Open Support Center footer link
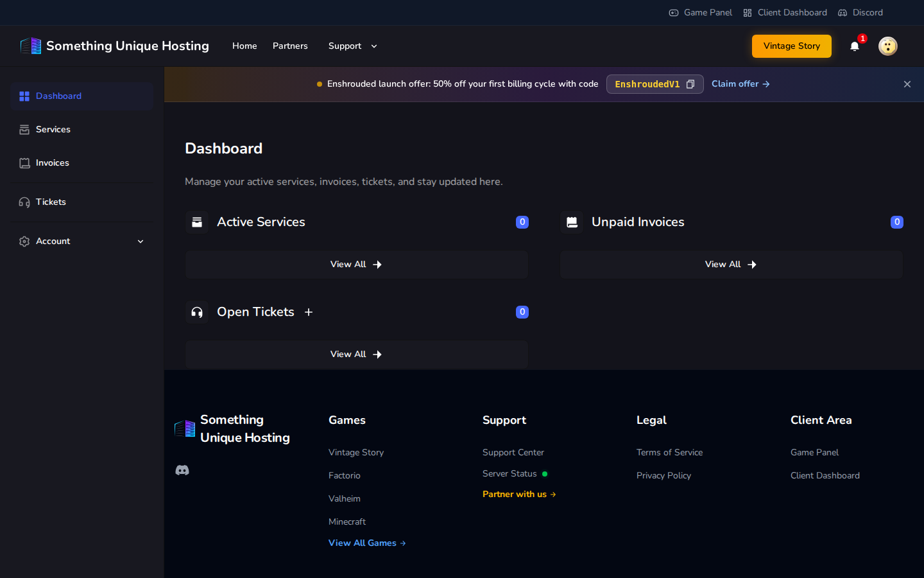Image resolution: width=924 pixels, height=578 pixels. pyautogui.click(x=513, y=453)
